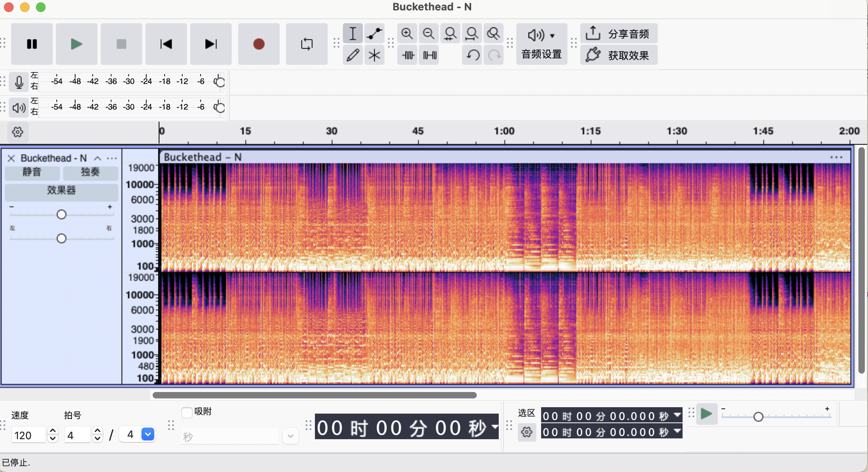Image resolution: width=868 pixels, height=472 pixels.
Task: Toggle 独奏 solo on Buckethead track
Action: click(x=90, y=172)
